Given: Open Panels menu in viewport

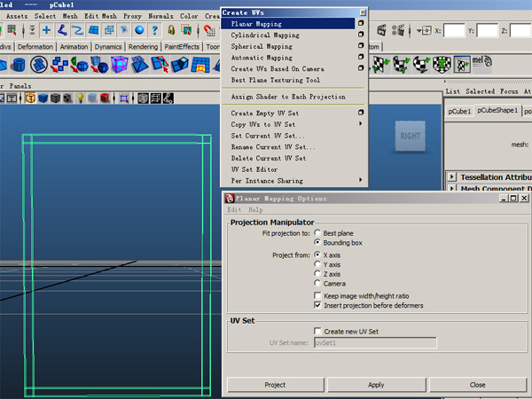Looking at the screenshot, I should click(20, 86).
